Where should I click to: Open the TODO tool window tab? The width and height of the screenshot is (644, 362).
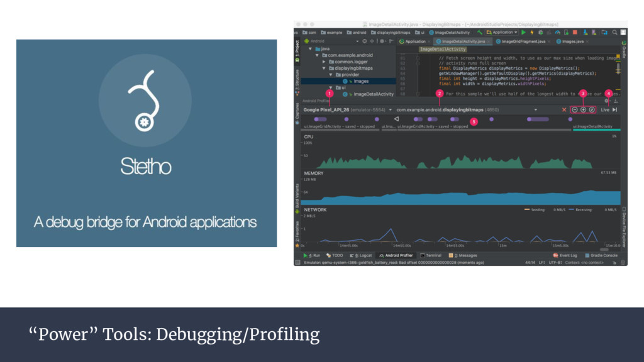tap(335, 255)
